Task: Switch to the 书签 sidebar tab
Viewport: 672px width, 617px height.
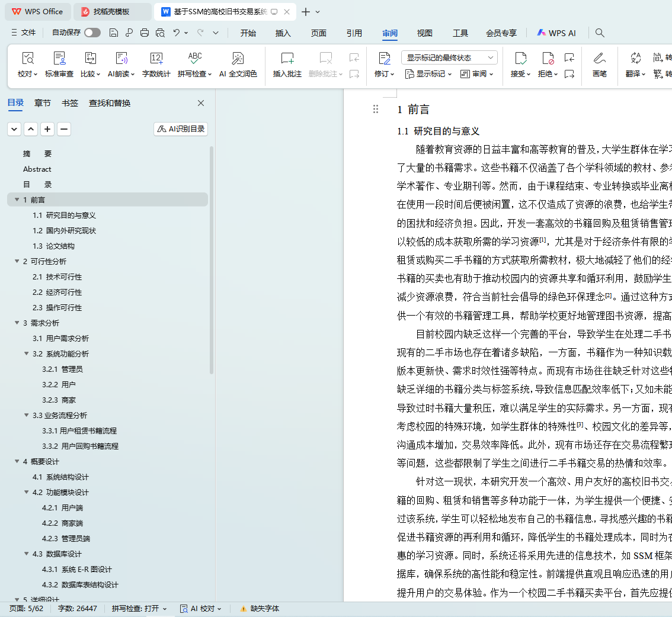Action: pos(70,103)
